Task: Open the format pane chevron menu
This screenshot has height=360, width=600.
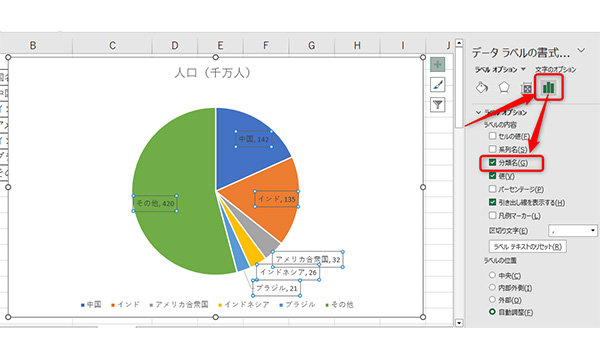Action: coord(581,50)
